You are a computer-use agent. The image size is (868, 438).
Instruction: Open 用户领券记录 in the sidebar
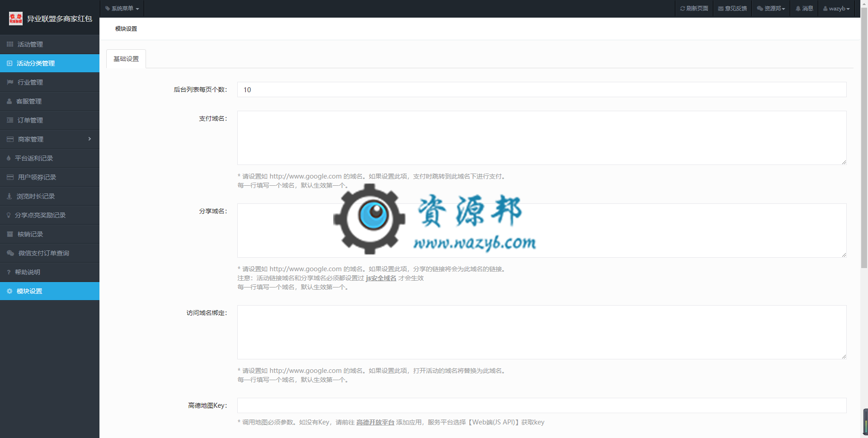pyautogui.click(x=50, y=177)
